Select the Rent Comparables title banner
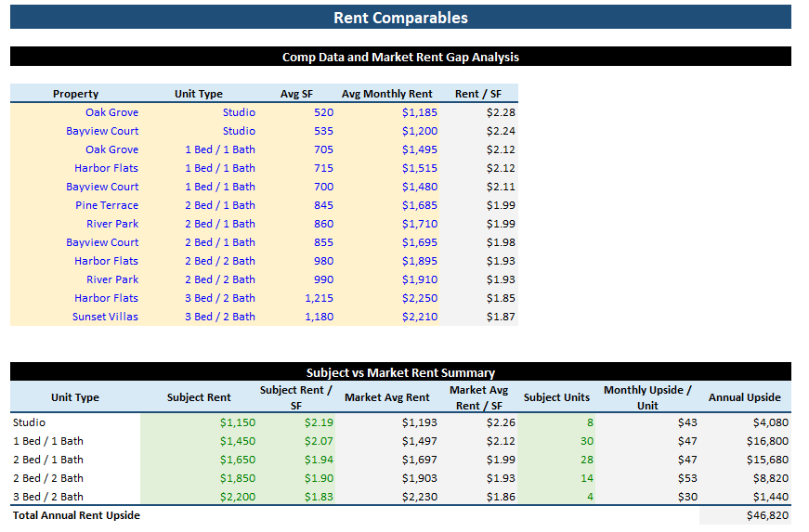This screenshot has width=809, height=532. coord(400,18)
